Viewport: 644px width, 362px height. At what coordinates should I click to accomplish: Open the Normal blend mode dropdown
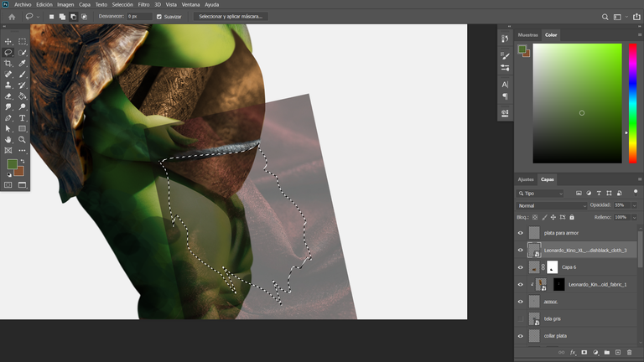coord(552,205)
